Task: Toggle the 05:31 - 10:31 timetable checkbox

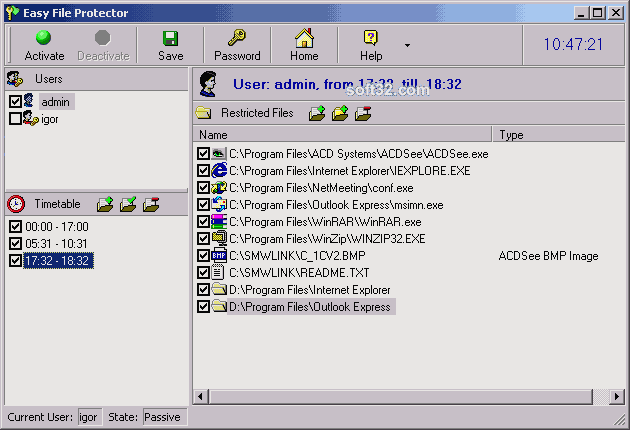Action: (x=15, y=244)
